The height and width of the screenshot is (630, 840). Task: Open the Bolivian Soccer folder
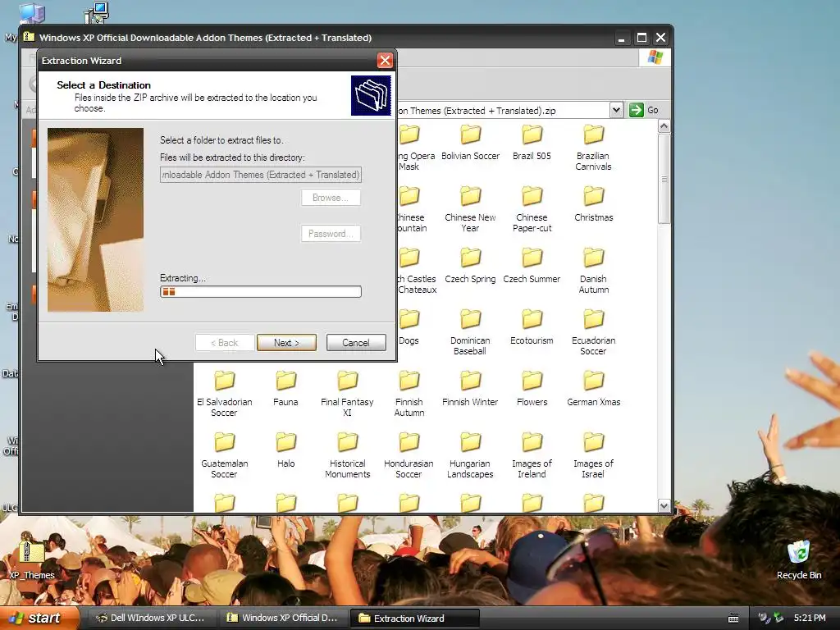coord(470,143)
